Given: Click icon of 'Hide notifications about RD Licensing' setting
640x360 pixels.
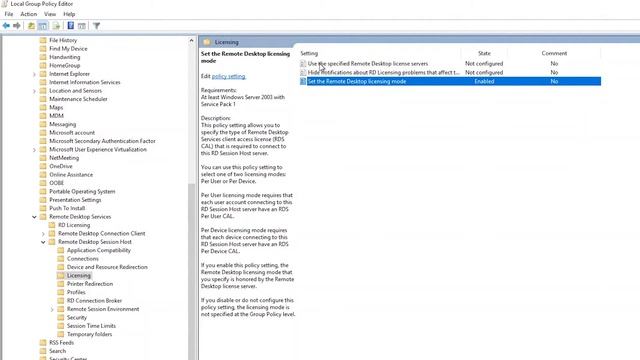Looking at the screenshot, I should point(303,72).
